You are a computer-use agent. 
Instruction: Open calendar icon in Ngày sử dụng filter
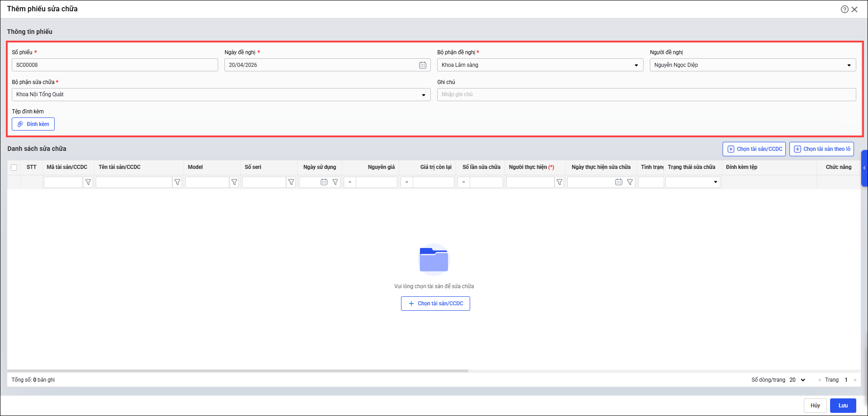tap(324, 182)
